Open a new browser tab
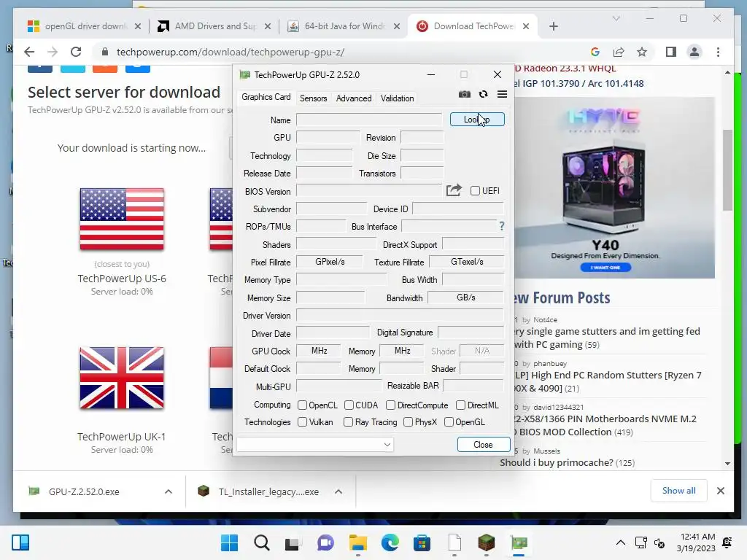747x560 pixels. [553, 26]
